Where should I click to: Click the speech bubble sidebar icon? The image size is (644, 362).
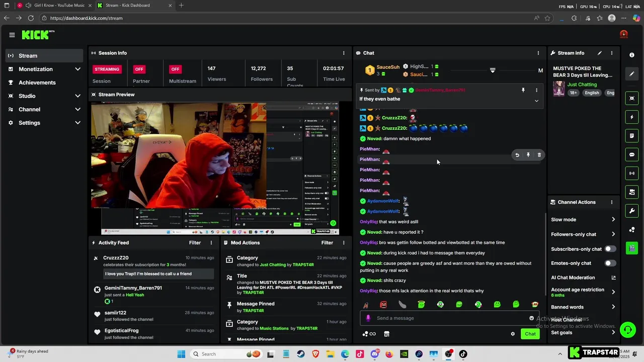(632, 154)
